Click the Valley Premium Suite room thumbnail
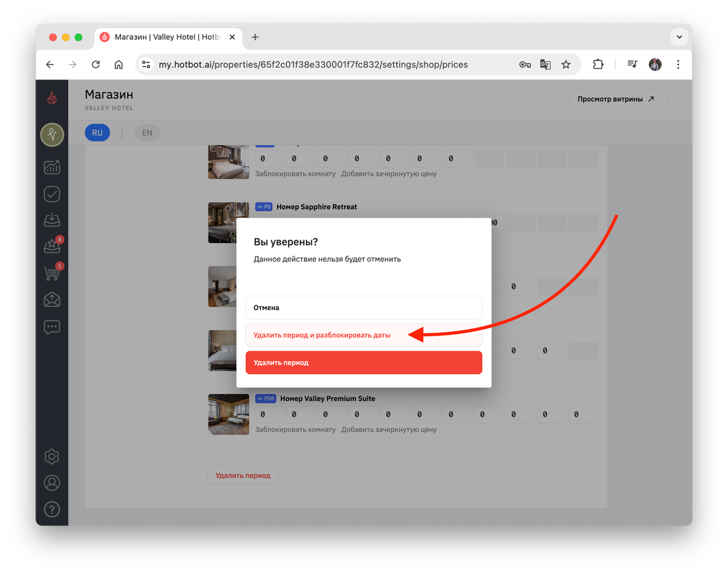 click(x=228, y=414)
